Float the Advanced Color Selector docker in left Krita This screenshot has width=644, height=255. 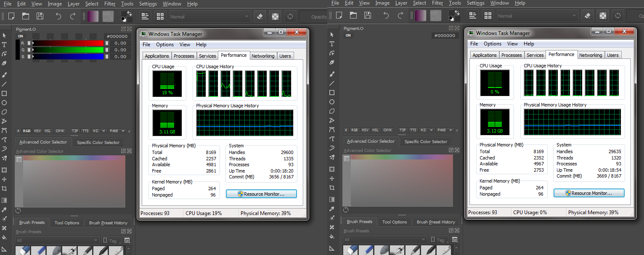pyautogui.click(x=123, y=151)
